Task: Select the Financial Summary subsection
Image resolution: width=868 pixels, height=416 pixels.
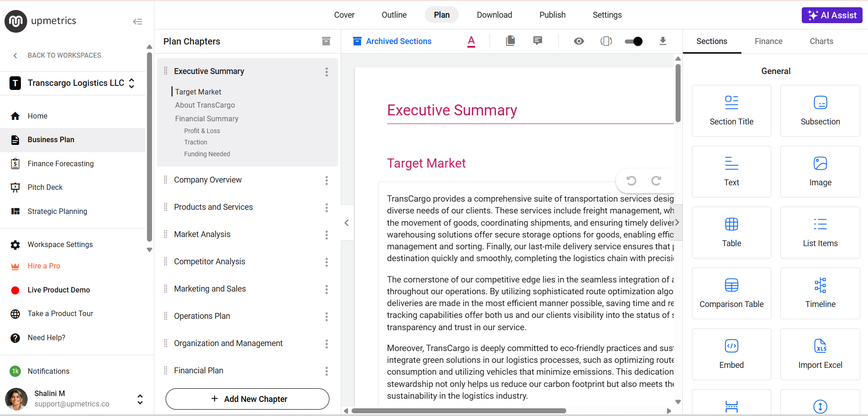Action: tap(207, 119)
